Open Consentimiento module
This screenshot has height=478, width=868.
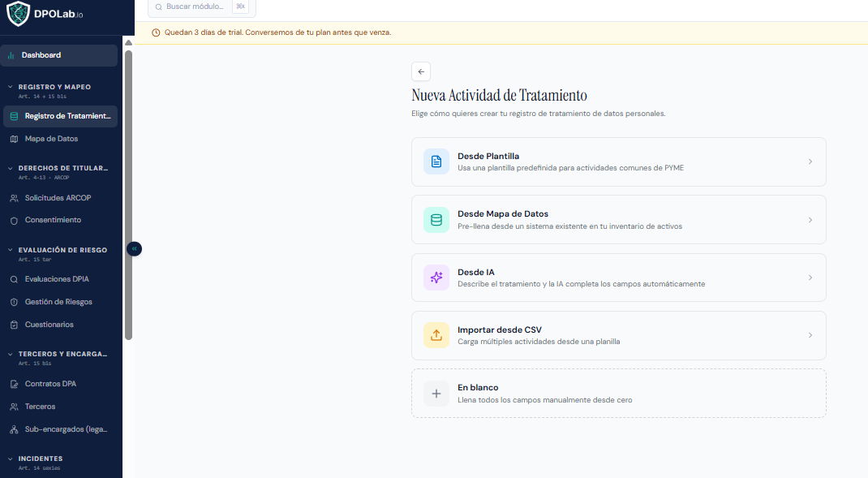60,221
